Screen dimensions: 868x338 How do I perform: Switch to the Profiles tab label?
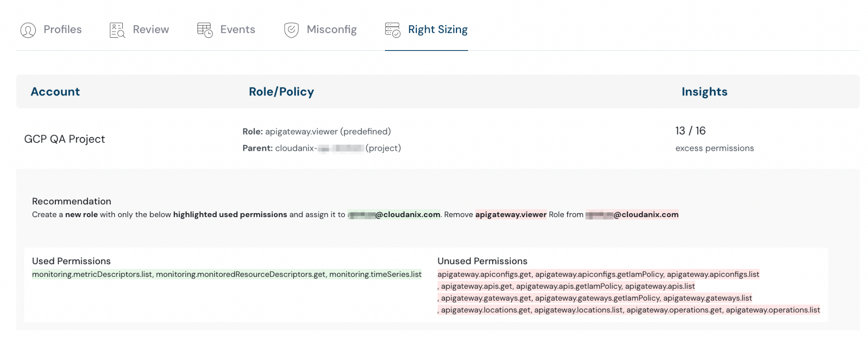click(62, 29)
